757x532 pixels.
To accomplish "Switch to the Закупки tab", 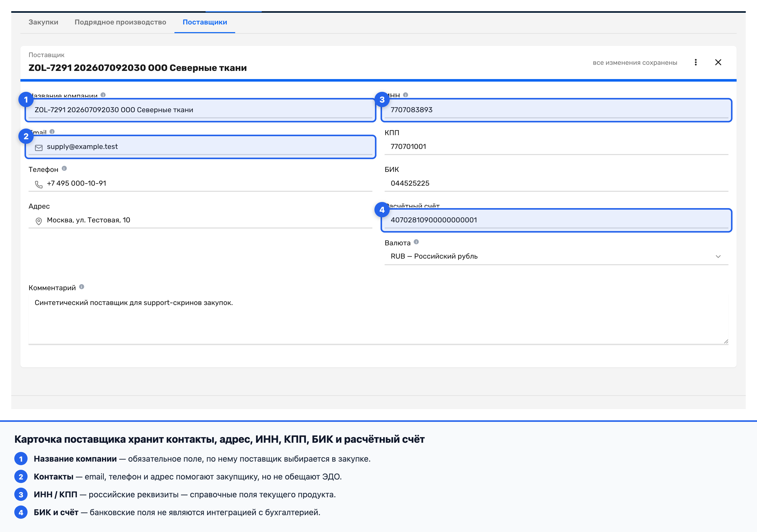I will point(43,22).
